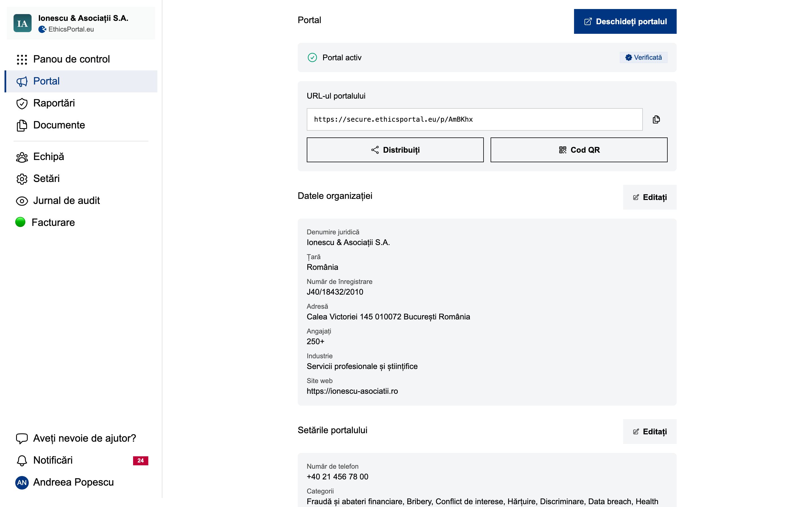Open the Raportări shield icon
Image resolution: width=812 pixels, height=507 pixels.
click(22, 103)
